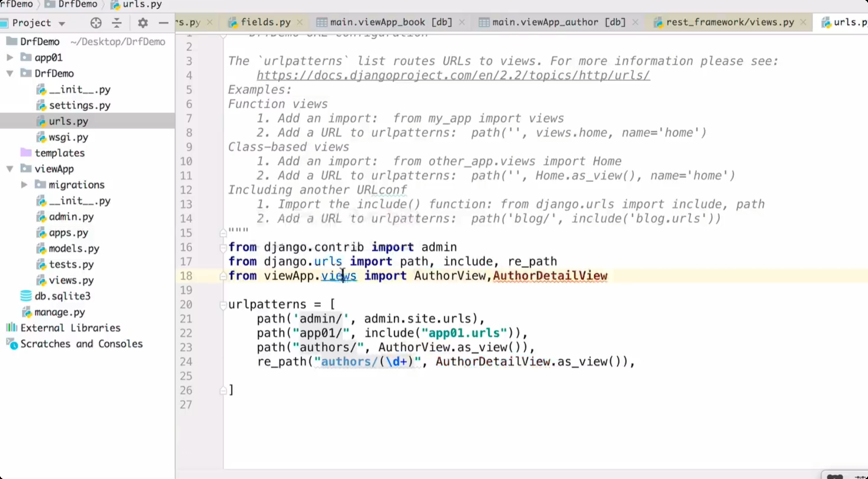Click the closing fold marker at line 26
This screenshot has height=479, width=868.
[x=223, y=390]
